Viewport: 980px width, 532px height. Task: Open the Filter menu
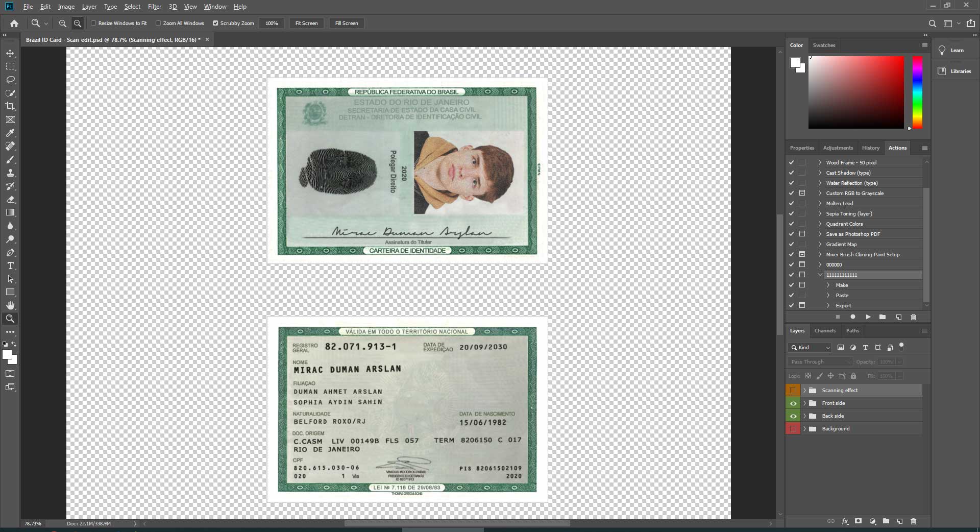click(155, 6)
